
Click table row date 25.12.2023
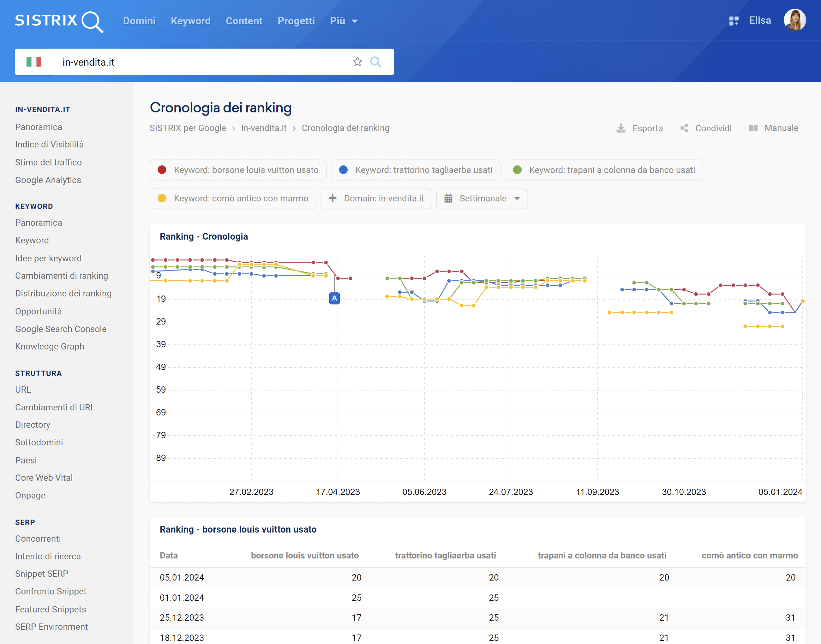182,617
